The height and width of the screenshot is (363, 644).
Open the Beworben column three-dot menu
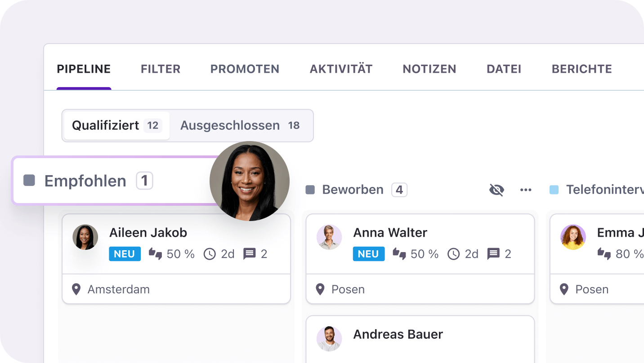[x=526, y=190]
